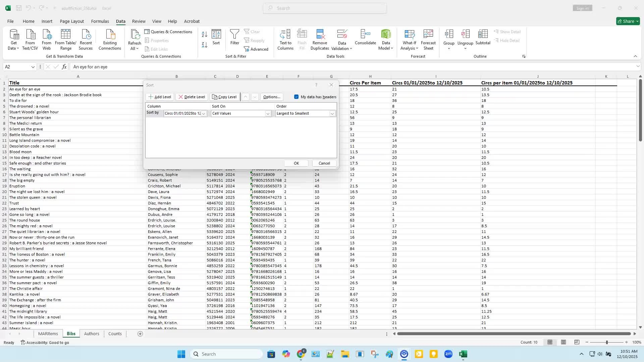Open the Order Largest to Smallest dropdown
Viewport: 644px width, 362px height.
coord(332,114)
